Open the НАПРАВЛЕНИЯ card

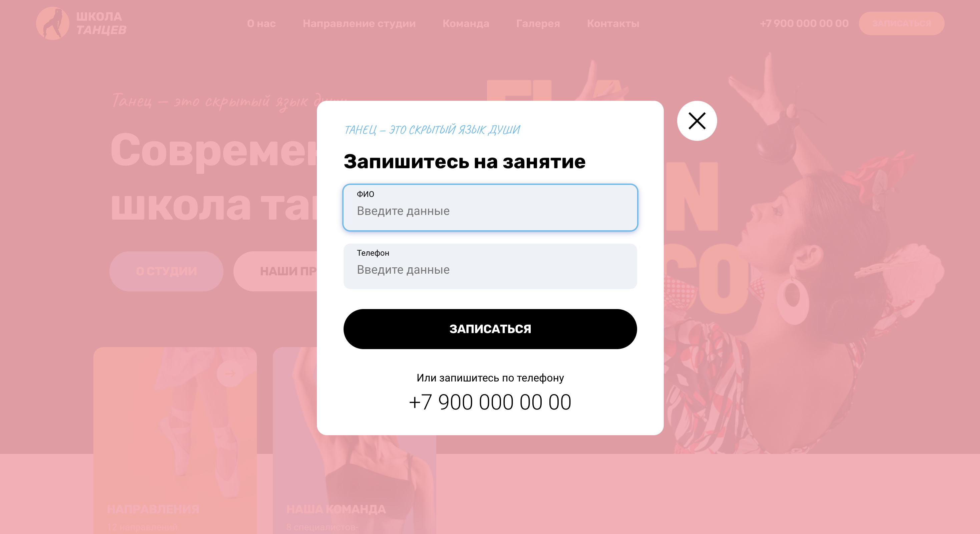tap(175, 440)
